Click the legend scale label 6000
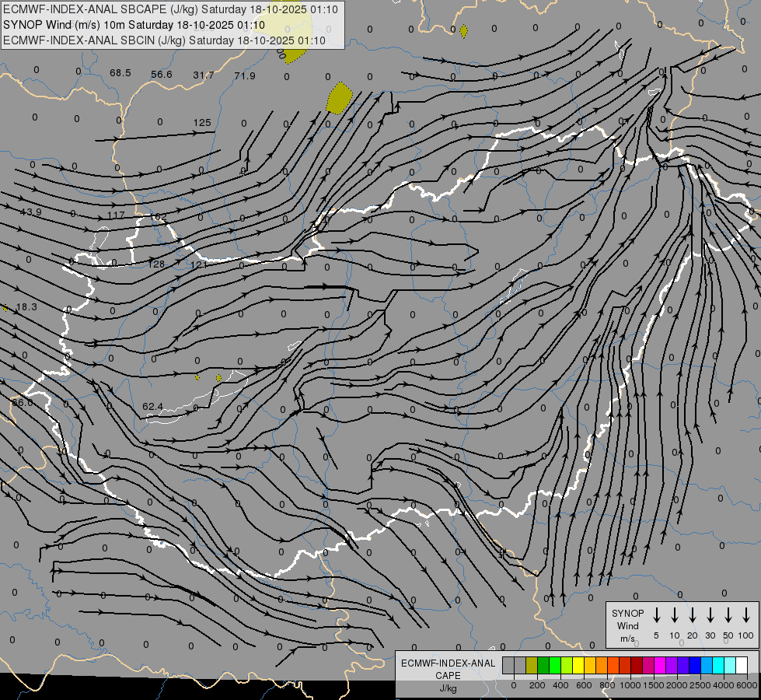761x700 pixels. (747, 685)
